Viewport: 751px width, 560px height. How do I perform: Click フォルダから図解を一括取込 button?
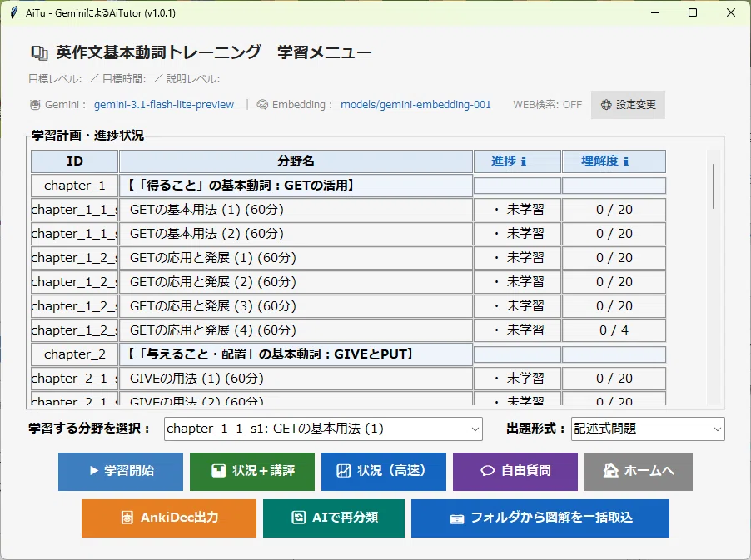(540, 518)
